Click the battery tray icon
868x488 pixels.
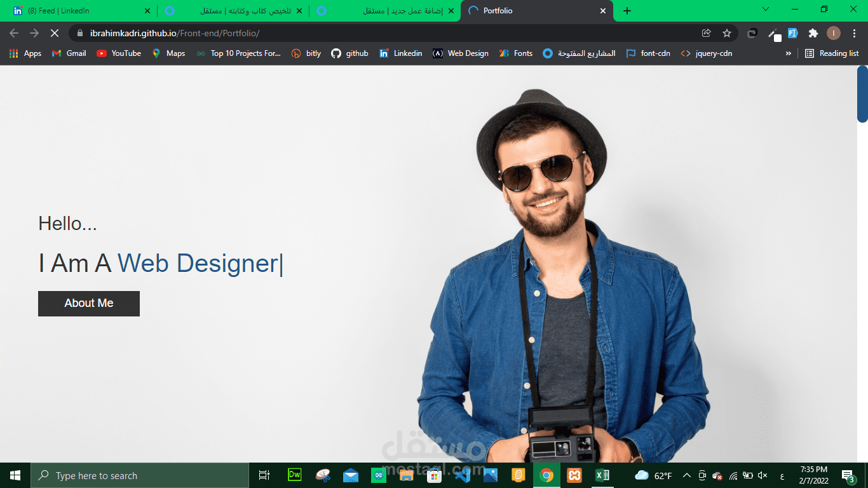748,475
